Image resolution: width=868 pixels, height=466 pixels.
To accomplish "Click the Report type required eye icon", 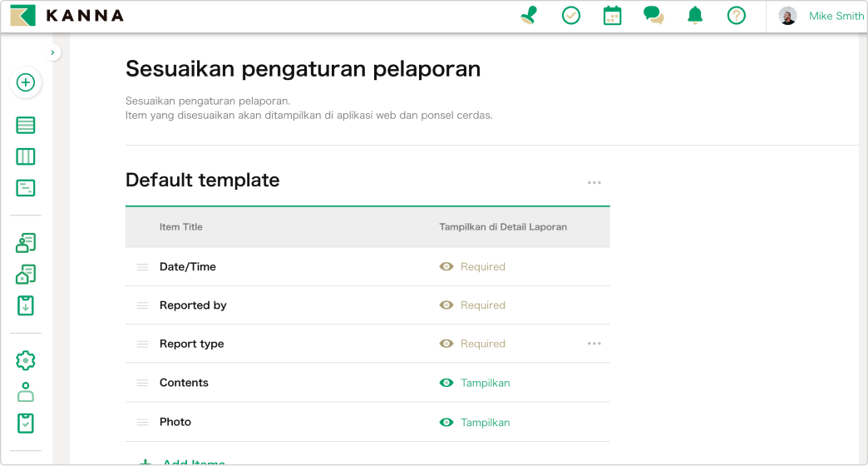I will point(446,344).
